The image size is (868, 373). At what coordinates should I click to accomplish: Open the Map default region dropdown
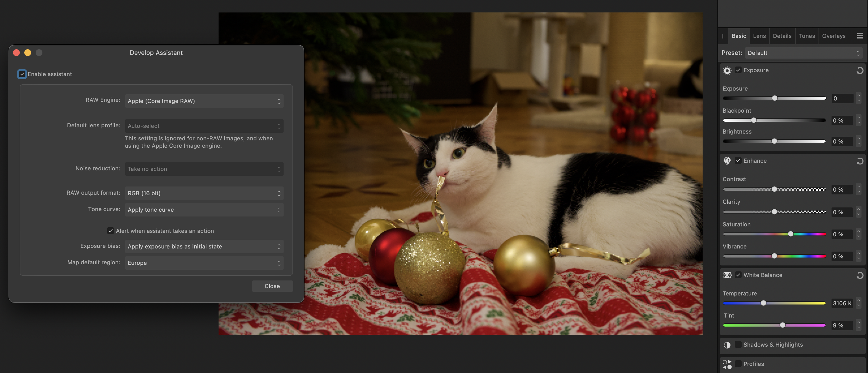pos(204,263)
